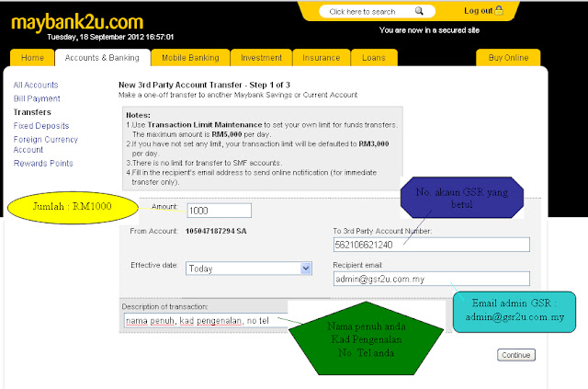This screenshot has height=389, width=588.
Task: Click the Log out link
Action: [x=478, y=10]
